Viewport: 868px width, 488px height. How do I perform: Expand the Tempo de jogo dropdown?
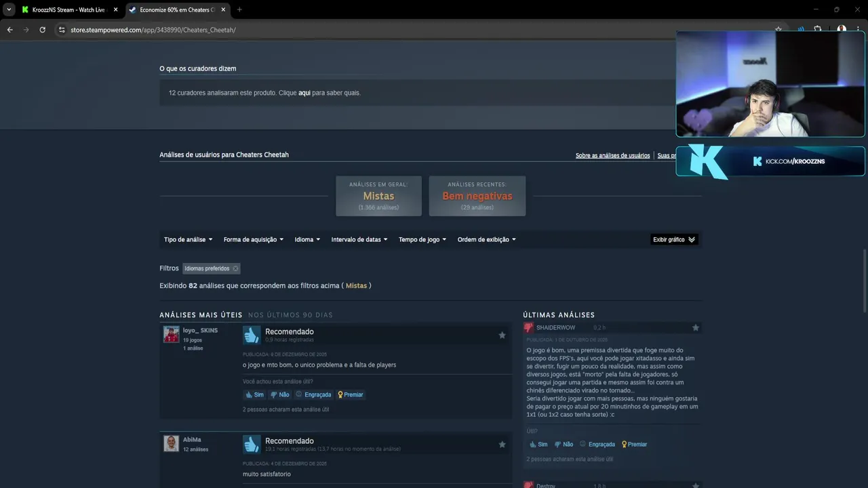[x=422, y=239]
